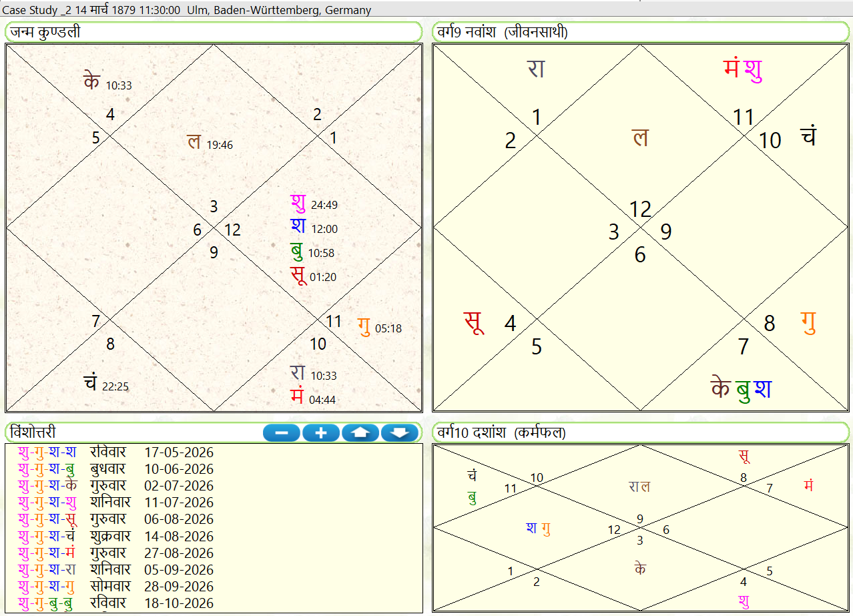
Task: Open the वर्ग10 दशांश panel header
Action: pyautogui.click(x=641, y=432)
